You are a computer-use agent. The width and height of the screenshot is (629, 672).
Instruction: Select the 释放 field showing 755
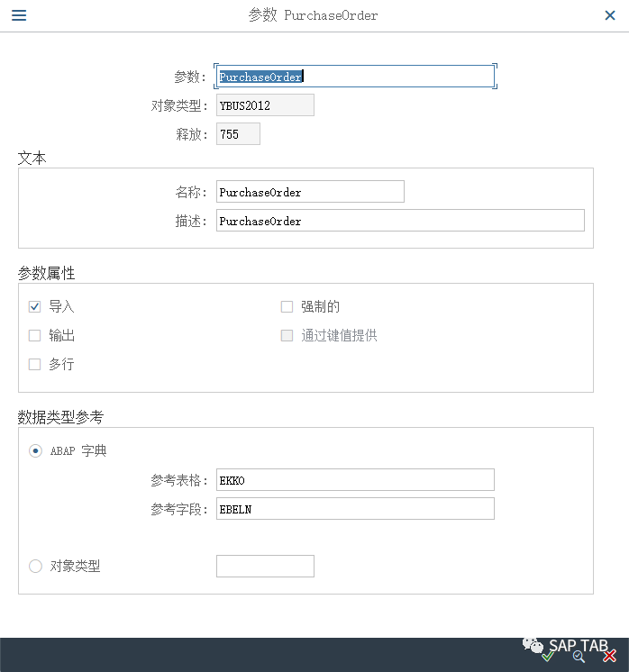pos(238,133)
